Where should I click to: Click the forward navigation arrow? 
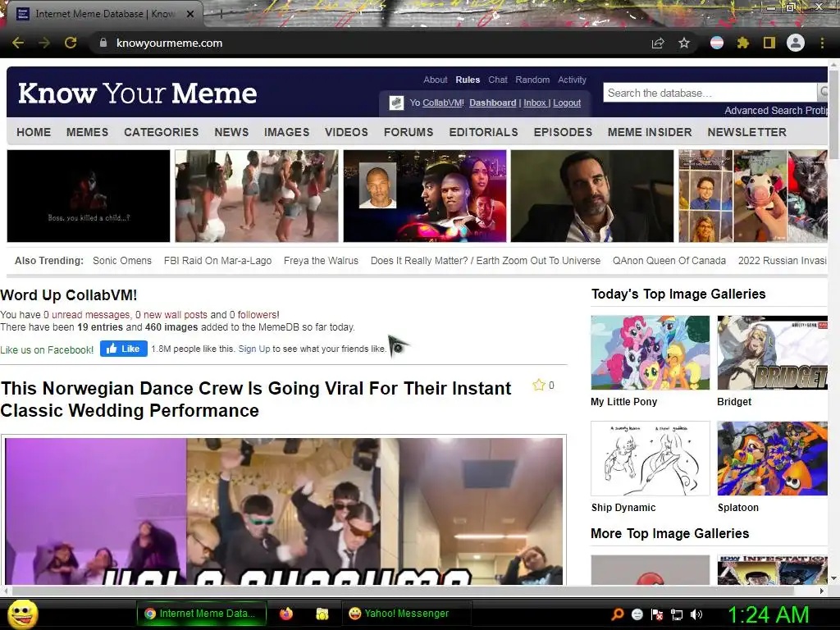(x=44, y=43)
